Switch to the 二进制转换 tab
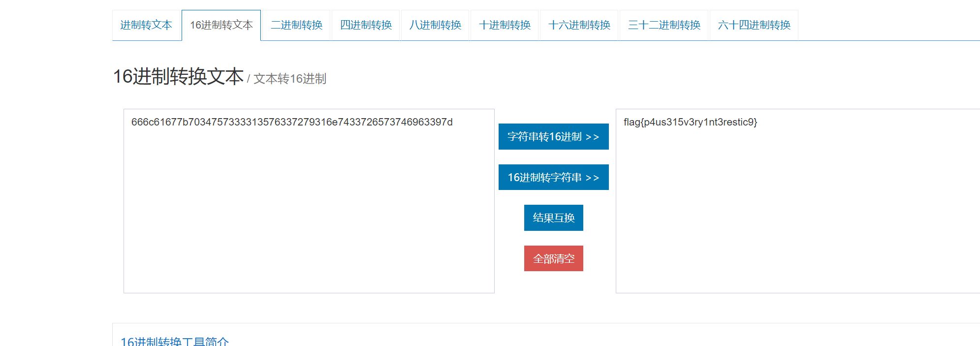Viewport: 980px width, 346px height. point(296,25)
